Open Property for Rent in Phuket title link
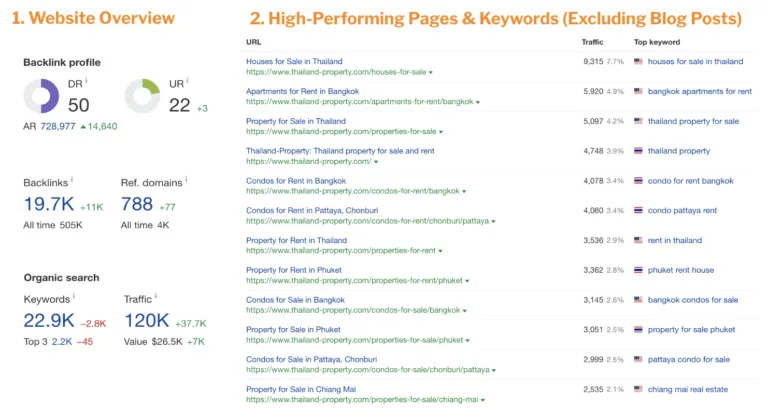Screen dimensions: 768x419 pos(294,270)
